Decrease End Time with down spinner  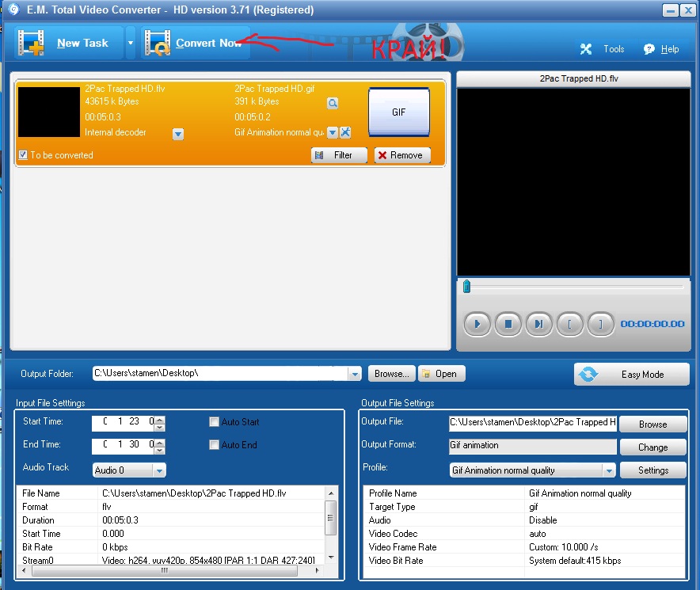(x=160, y=450)
